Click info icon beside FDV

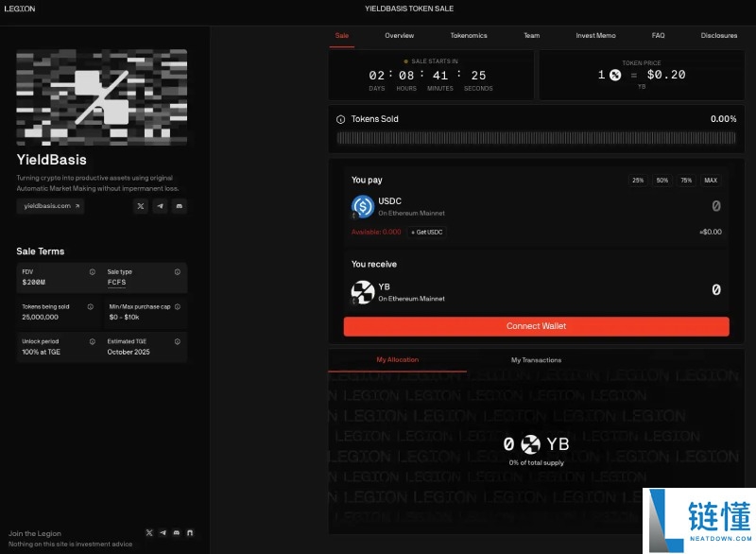click(92, 272)
